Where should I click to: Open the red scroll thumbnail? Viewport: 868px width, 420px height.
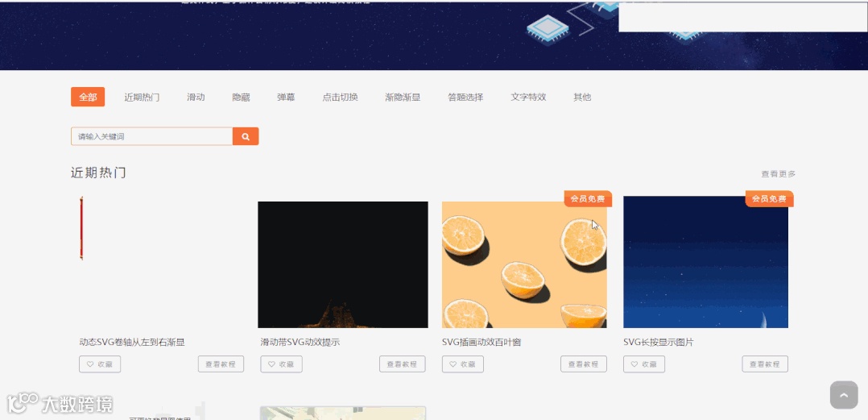point(81,228)
